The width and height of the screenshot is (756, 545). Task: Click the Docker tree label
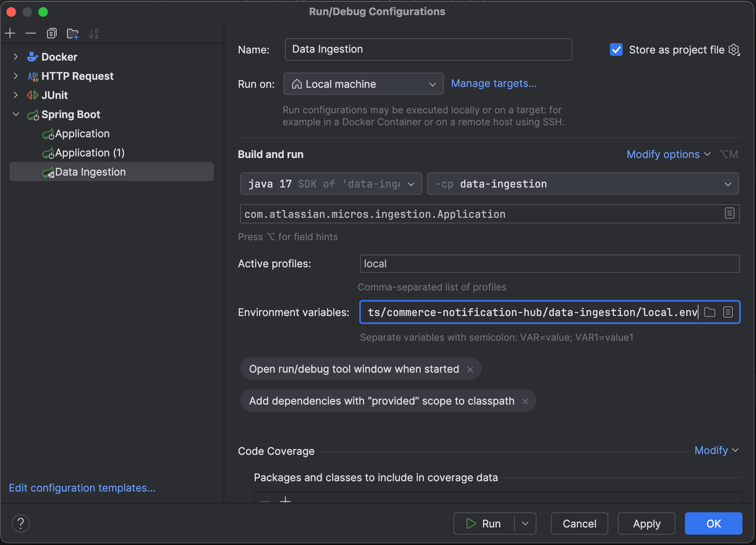[x=59, y=57]
